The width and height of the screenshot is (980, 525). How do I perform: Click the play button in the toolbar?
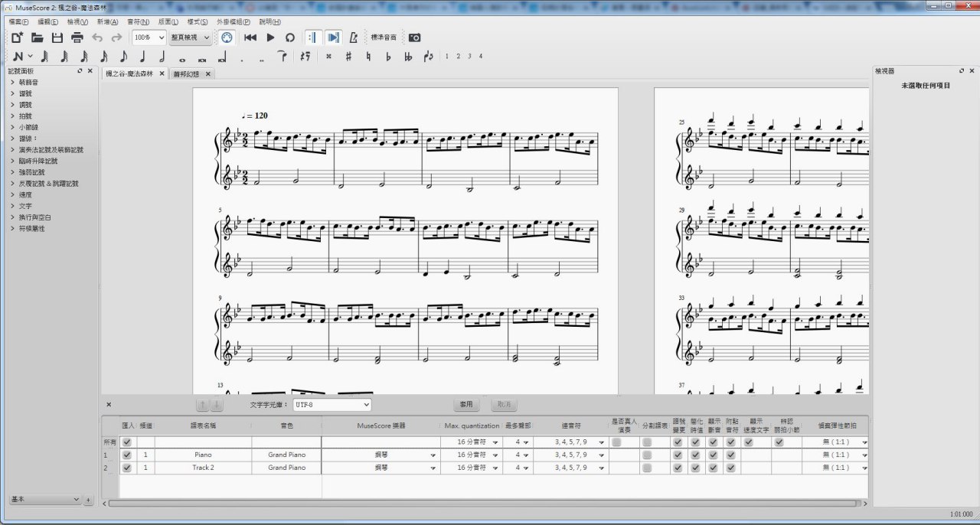pyautogui.click(x=270, y=37)
